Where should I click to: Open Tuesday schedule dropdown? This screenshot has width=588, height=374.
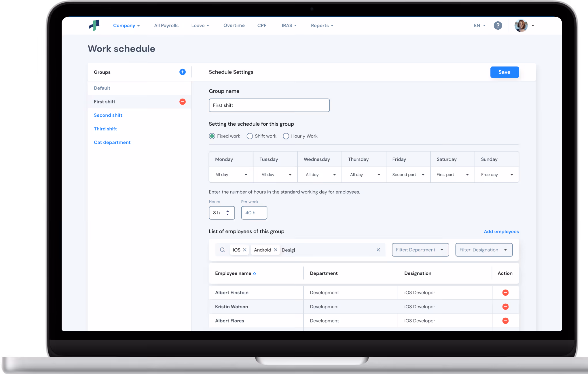[x=276, y=175]
